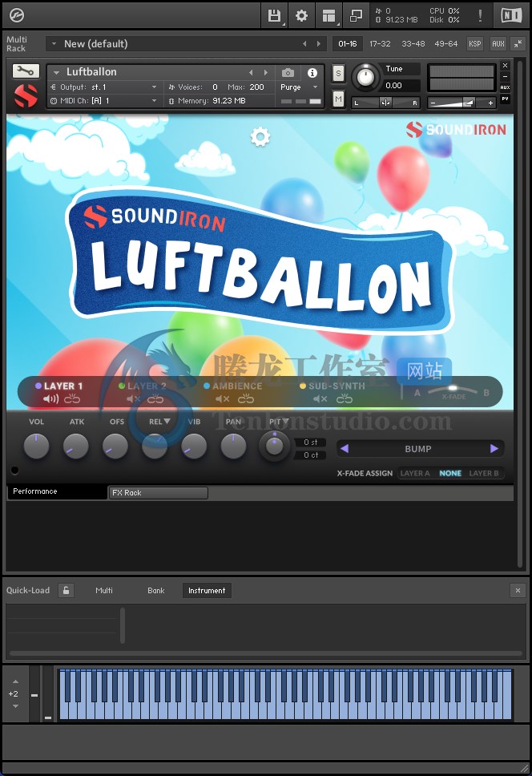Unmute Ambience speaker icon
Viewport: 532px width, 776px height.
click(x=222, y=398)
